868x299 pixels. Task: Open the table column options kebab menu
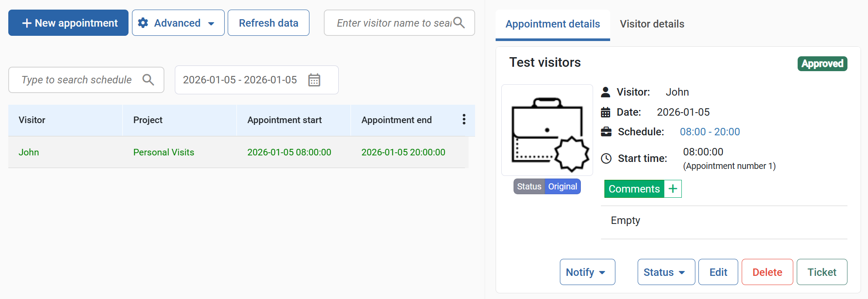(464, 120)
